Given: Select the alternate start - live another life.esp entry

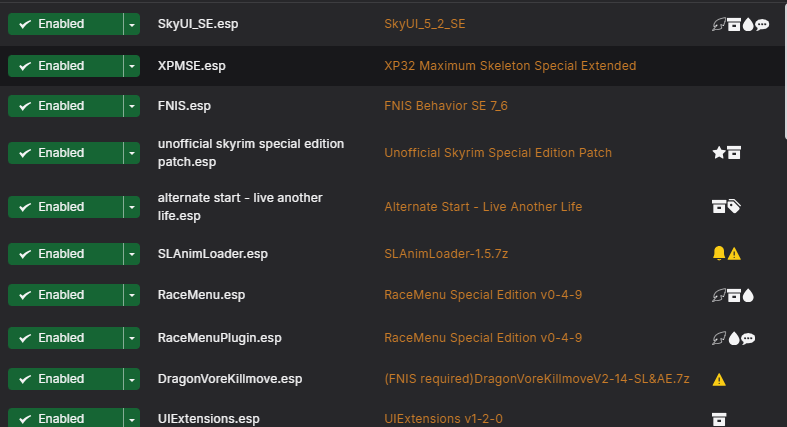Looking at the screenshot, I should pos(240,207).
